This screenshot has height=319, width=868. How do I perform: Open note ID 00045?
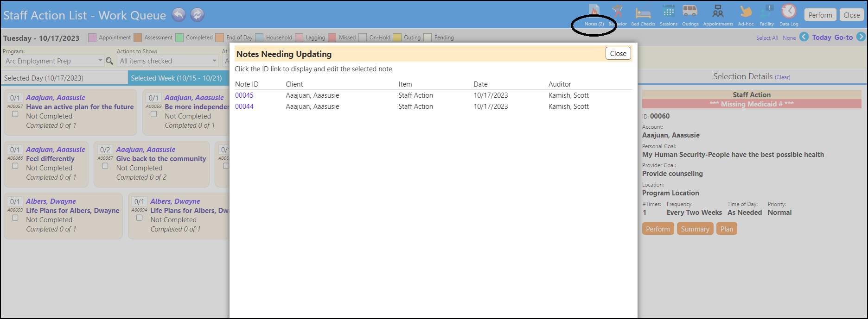[244, 95]
